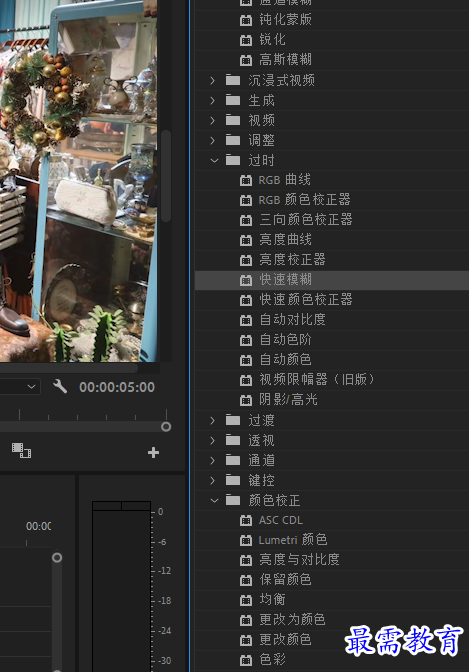This screenshot has height=672, width=469.
Task: Select the 阴影/高光 effect label
Action: pyautogui.click(x=288, y=400)
